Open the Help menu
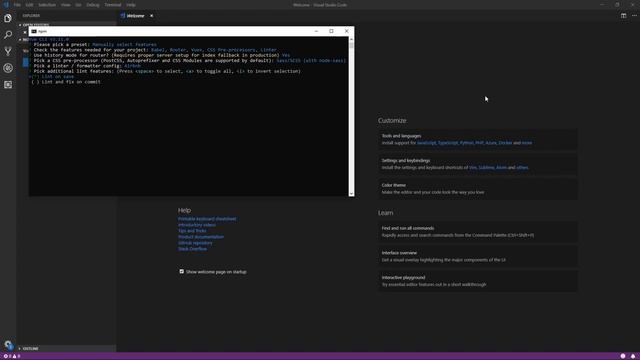Image resolution: width=640 pixels, height=360 pixels. coord(131,5)
